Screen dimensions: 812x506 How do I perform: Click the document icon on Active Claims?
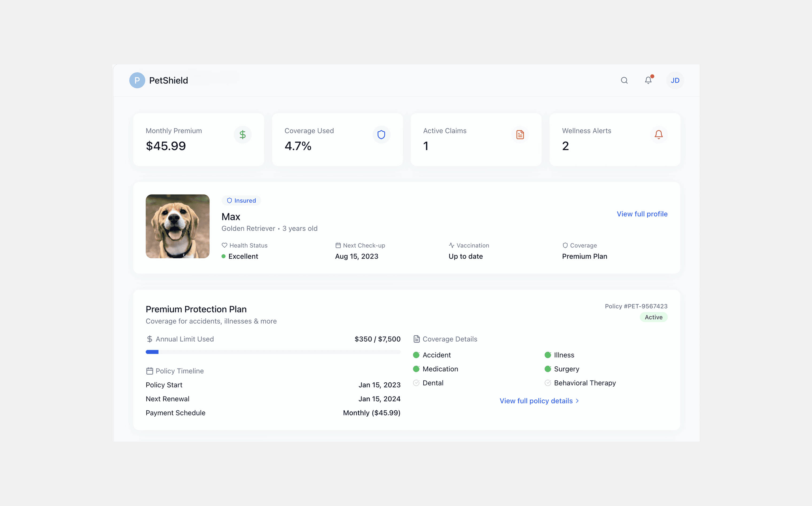tap(520, 135)
